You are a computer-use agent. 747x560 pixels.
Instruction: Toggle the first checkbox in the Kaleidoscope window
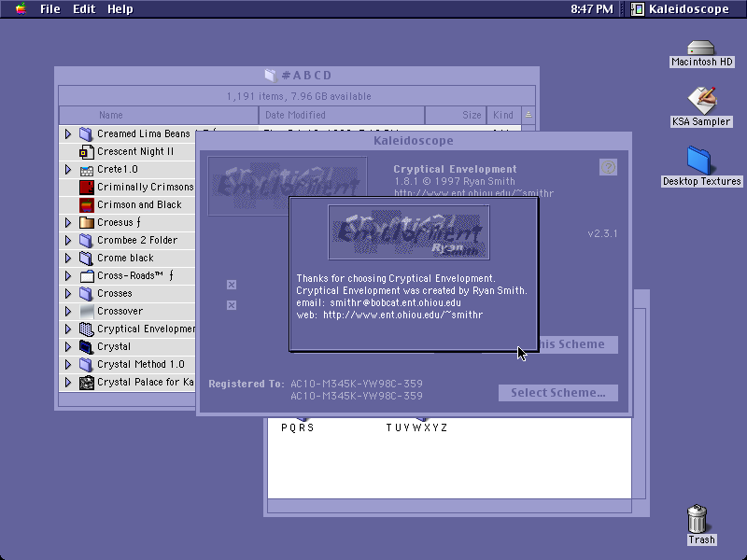[x=232, y=285]
